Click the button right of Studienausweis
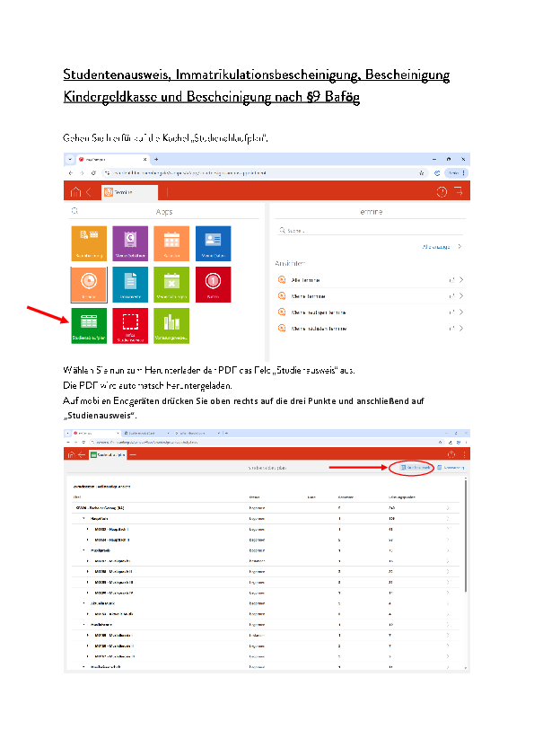This screenshot has width=534, height=756. [451, 468]
